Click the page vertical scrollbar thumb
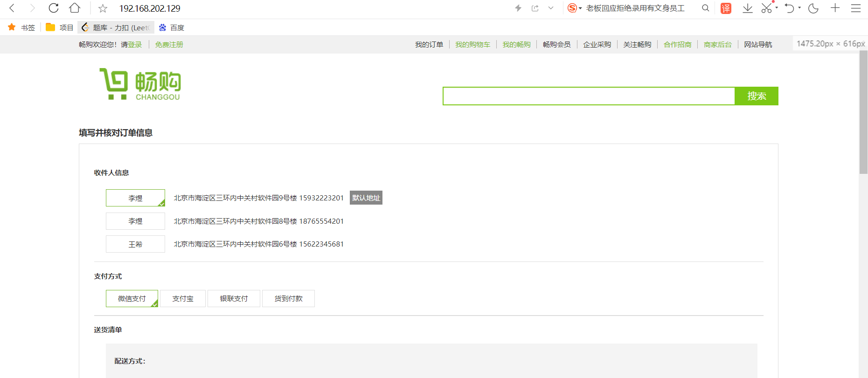Screen dimensions: 868x378 [863, 112]
